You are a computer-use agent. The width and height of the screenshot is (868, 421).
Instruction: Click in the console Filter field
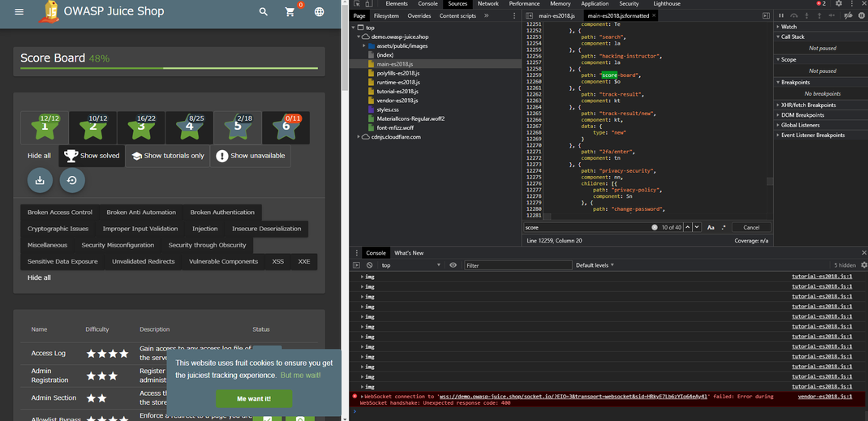click(x=518, y=265)
